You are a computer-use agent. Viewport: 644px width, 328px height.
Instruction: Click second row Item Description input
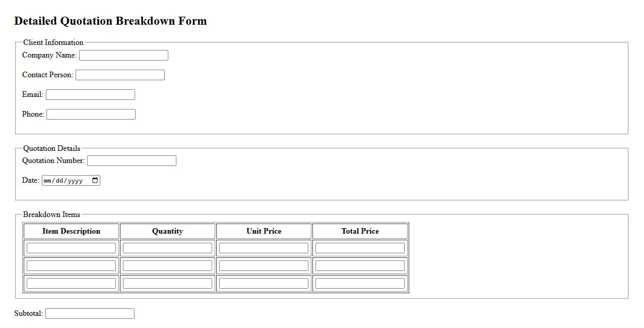(71, 266)
